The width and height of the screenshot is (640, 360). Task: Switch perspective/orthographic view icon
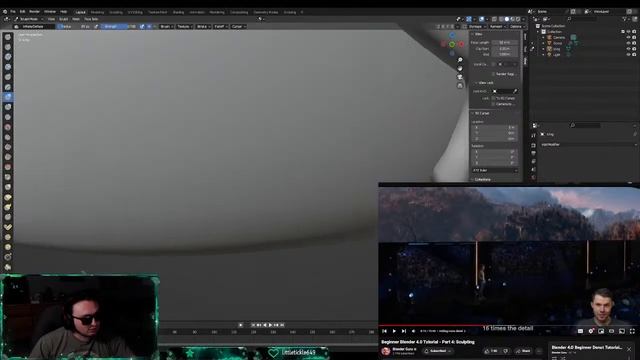tap(460, 86)
